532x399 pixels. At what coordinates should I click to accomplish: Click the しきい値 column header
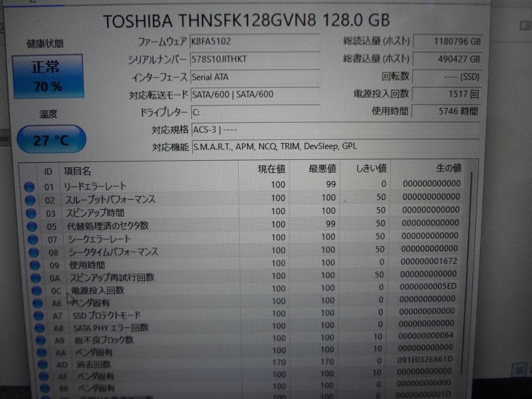coord(371,168)
